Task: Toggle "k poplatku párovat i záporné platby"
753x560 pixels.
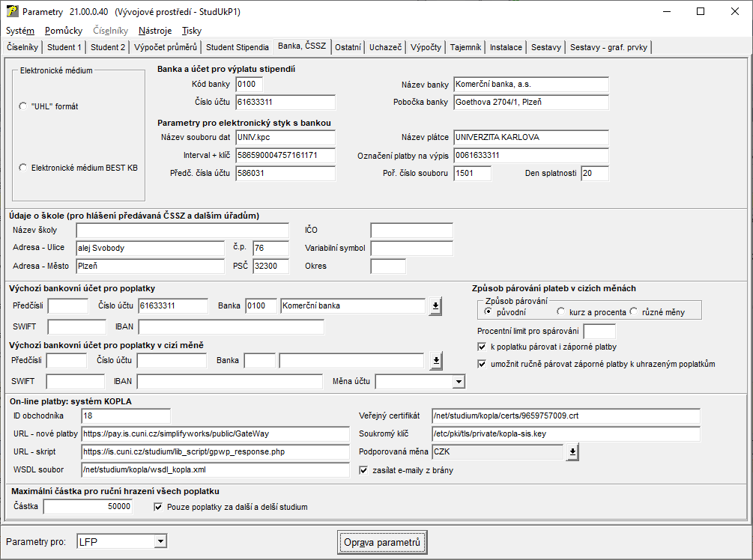Action: pyautogui.click(x=482, y=347)
